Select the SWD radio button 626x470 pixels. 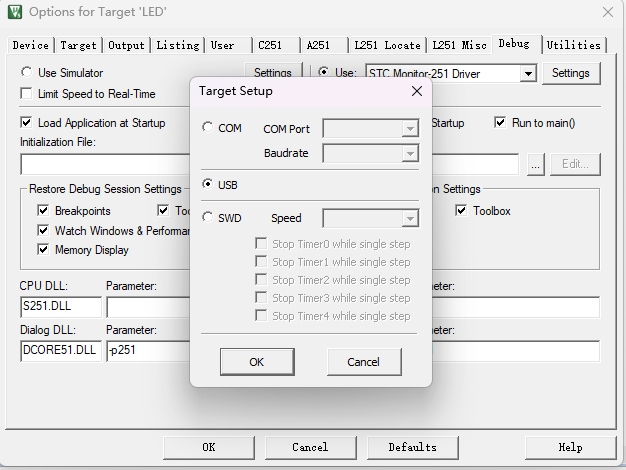[x=208, y=217]
